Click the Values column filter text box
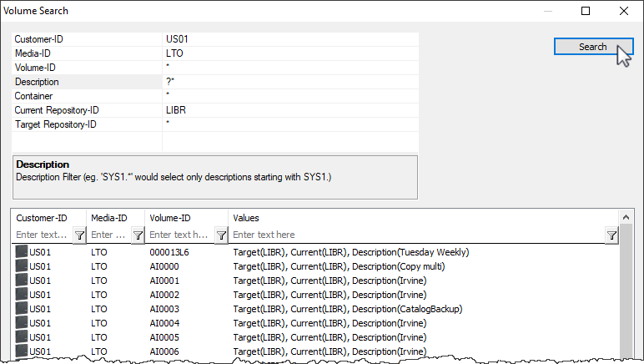Screen dimensions: 644x364 point(419,235)
